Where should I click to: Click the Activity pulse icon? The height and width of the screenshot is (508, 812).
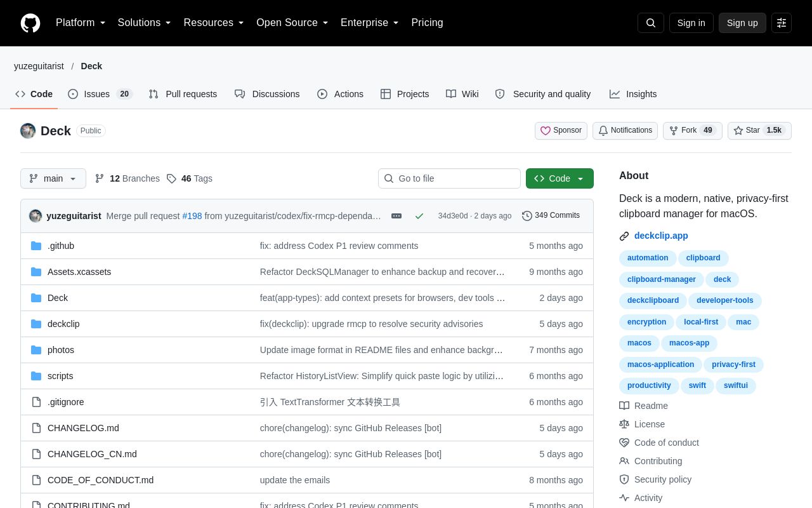click(624, 498)
